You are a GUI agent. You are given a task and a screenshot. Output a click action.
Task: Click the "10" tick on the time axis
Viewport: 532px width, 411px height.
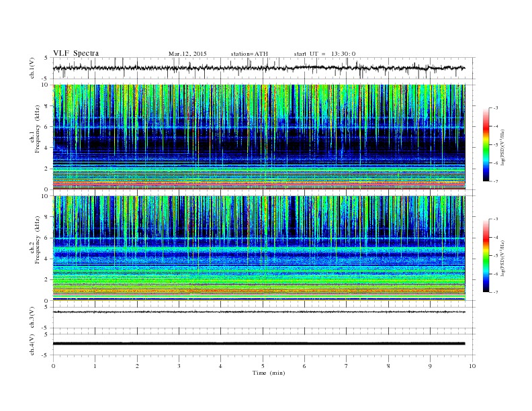pos(472,366)
